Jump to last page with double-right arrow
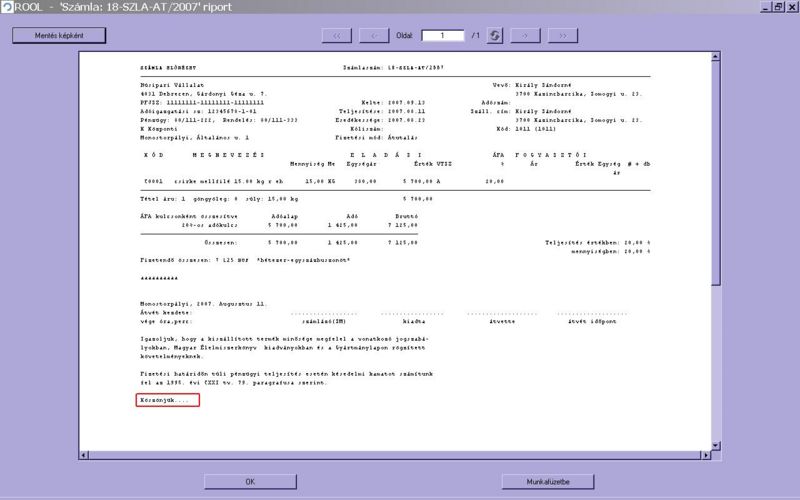The width and height of the screenshot is (800, 500). tap(563, 36)
